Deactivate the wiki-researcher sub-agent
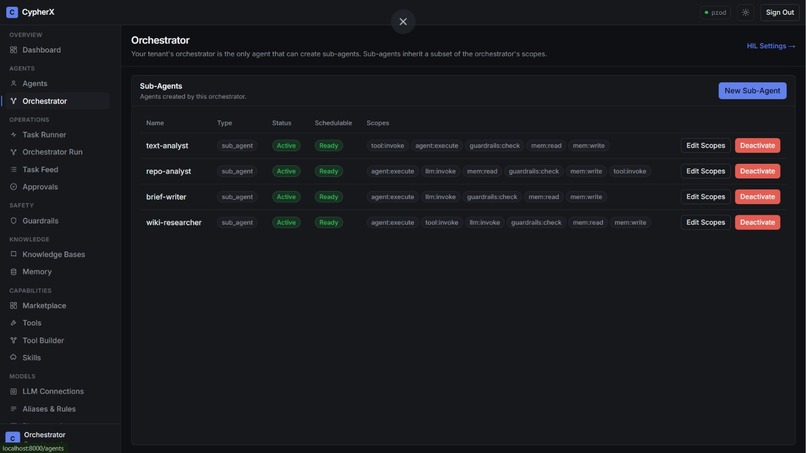 757,223
